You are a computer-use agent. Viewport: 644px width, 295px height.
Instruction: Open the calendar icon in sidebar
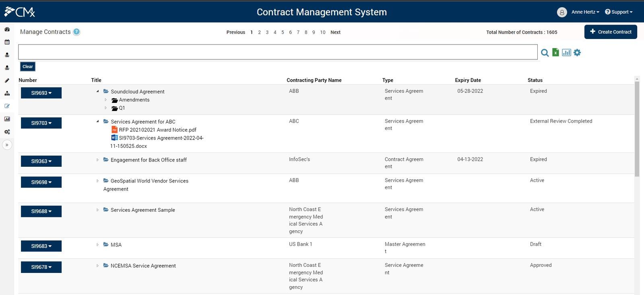[7, 42]
